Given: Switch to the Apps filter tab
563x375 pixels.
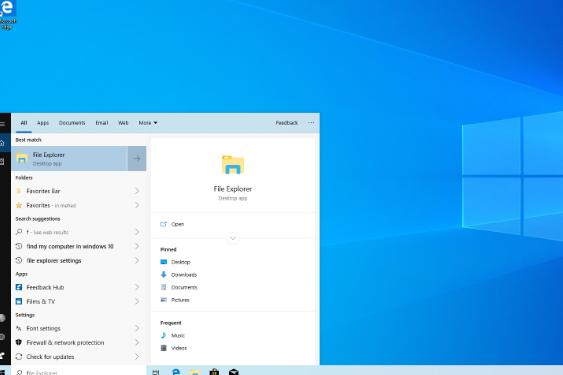Looking at the screenshot, I should pos(43,123).
